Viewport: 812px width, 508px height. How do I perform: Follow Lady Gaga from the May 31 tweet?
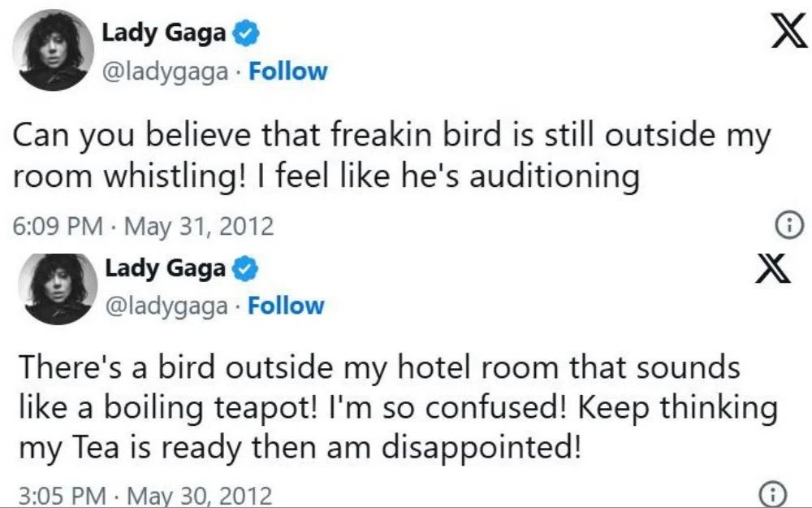pos(287,72)
